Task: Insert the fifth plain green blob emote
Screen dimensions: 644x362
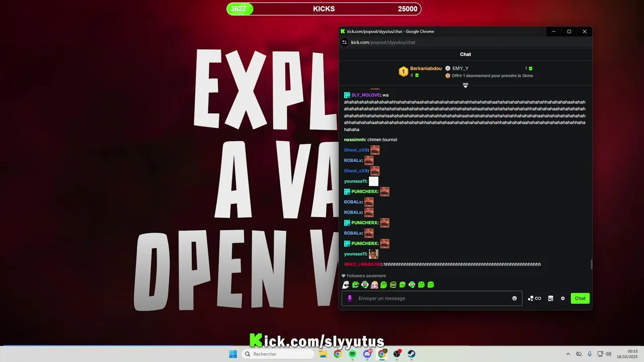Action: tap(383, 285)
